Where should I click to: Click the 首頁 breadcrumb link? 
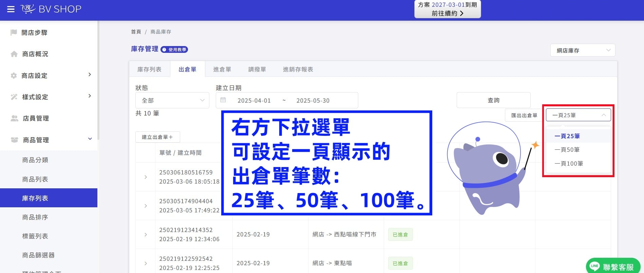click(136, 32)
